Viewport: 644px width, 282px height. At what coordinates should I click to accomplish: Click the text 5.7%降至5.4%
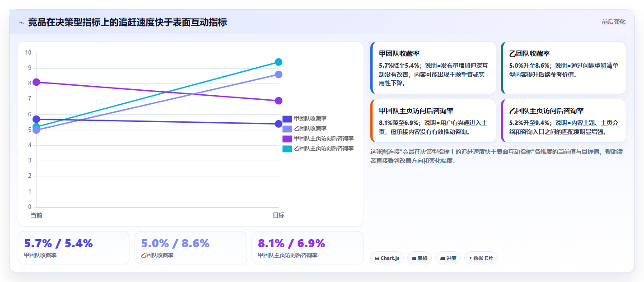click(x=399, y=65)
